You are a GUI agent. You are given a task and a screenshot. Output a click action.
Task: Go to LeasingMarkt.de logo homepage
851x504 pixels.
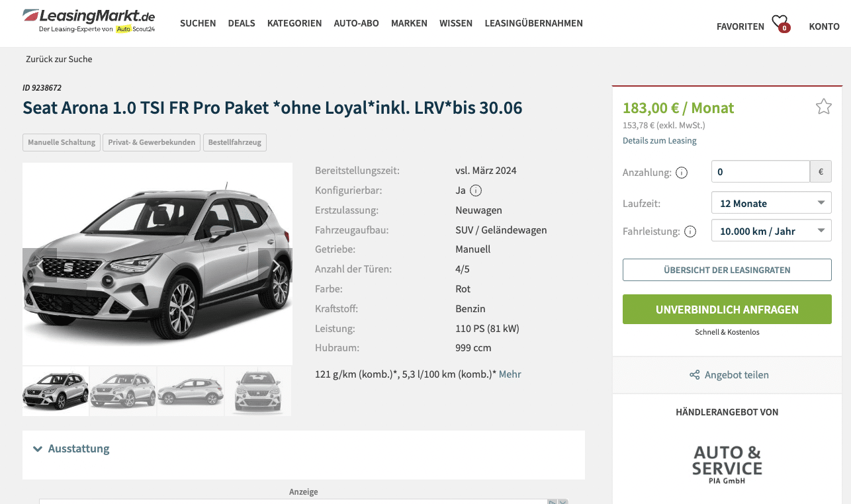point(89,21)
